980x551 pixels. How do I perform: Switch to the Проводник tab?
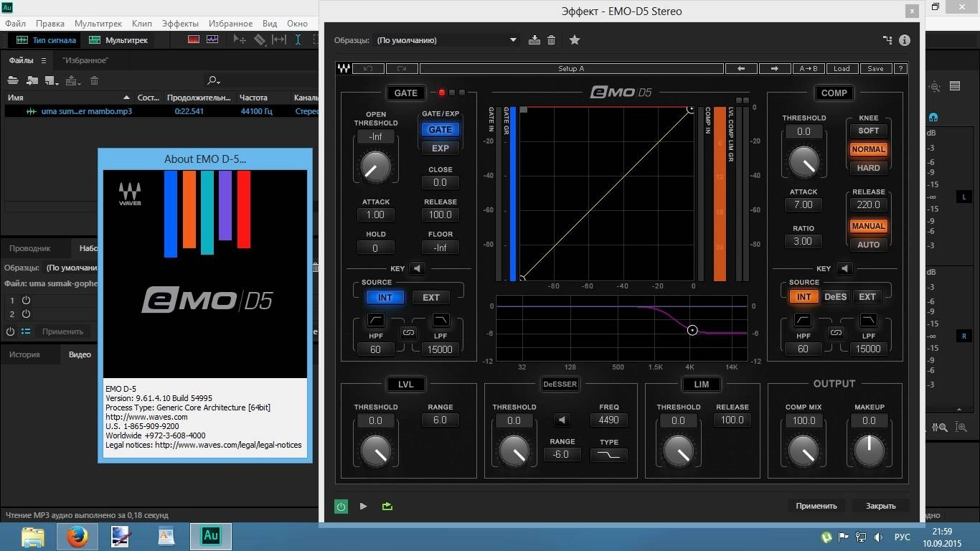pos(29,248)
